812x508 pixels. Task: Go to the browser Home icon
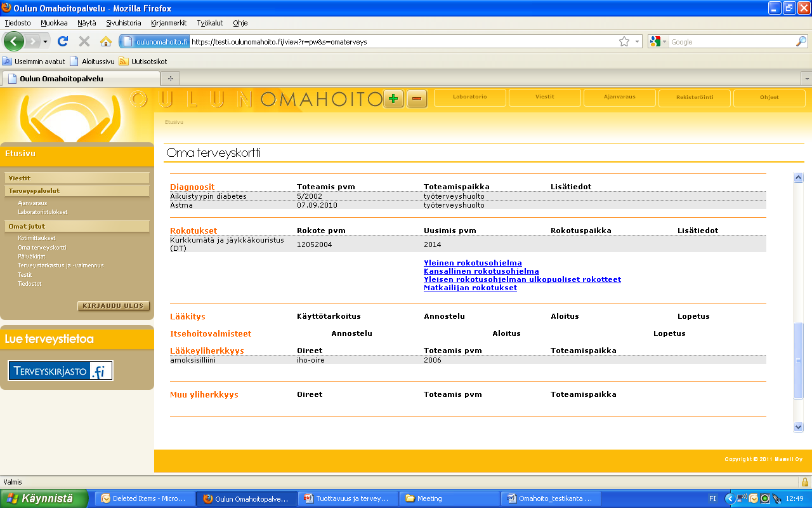[x=106, y=41]
